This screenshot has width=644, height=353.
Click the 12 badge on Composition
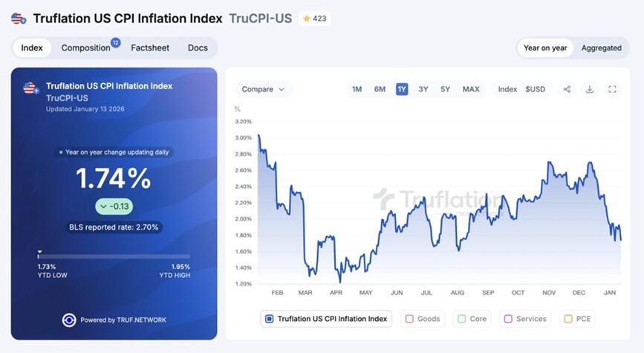tap(115, 42)
